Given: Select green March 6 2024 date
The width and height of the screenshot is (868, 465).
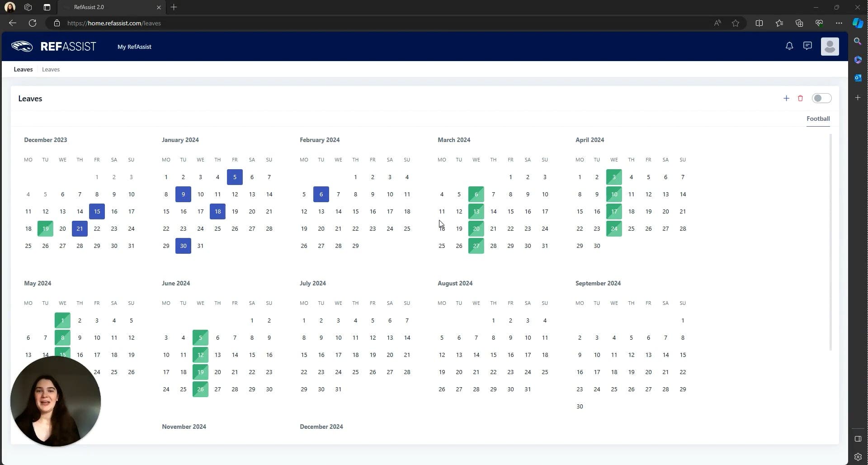Looking at the screenshot, I should click(x=476, y=194).
